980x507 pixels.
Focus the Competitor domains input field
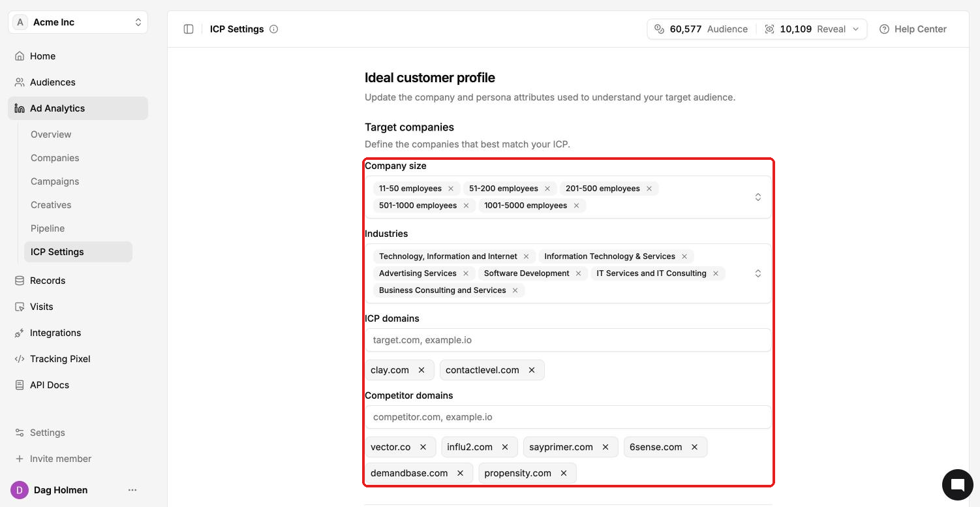[568, 417]
